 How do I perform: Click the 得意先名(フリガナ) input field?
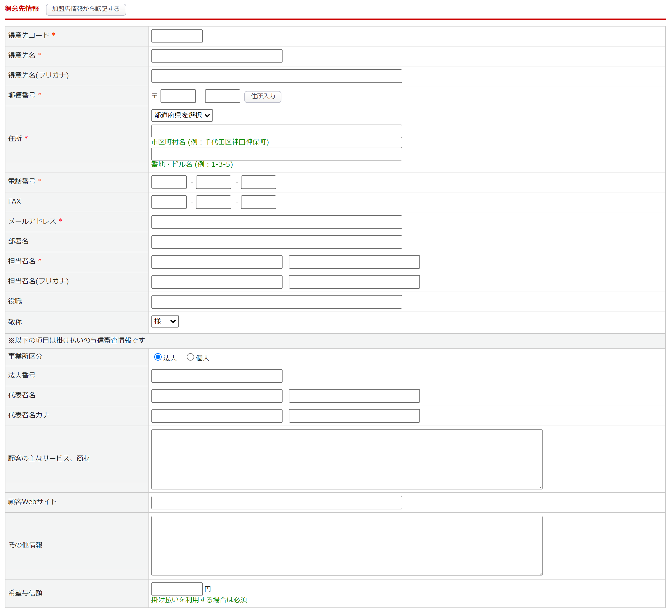[x=276, y=76]
